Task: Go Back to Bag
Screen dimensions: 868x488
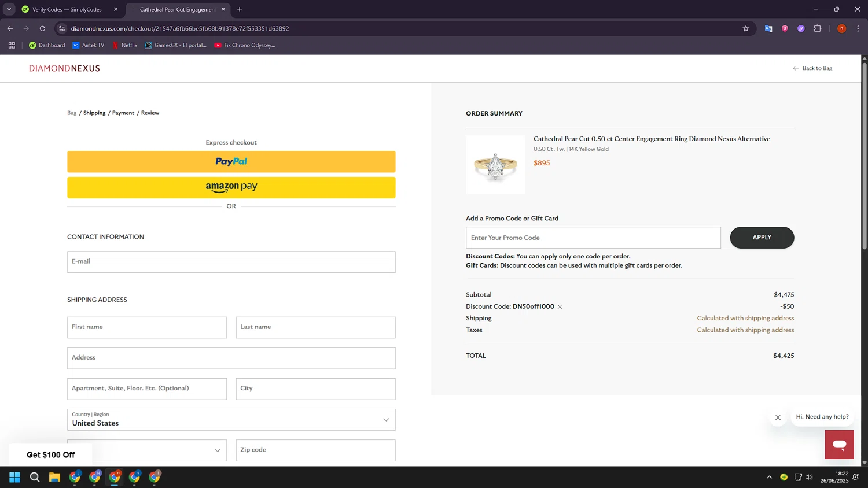Action: (812, 68)
